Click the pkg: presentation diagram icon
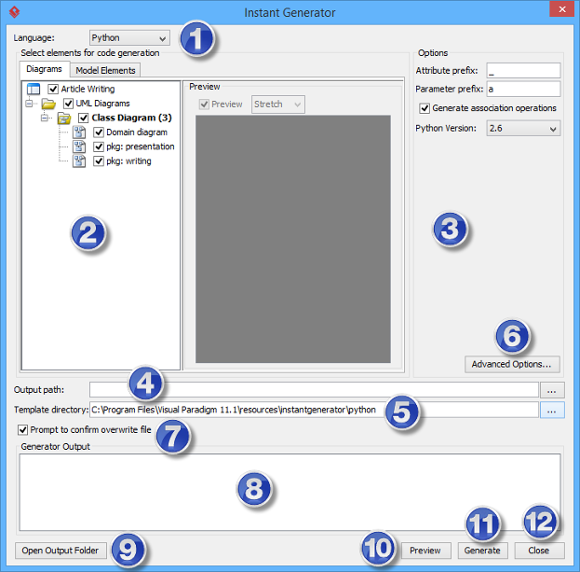580x572 pixels. pos(79,147)
